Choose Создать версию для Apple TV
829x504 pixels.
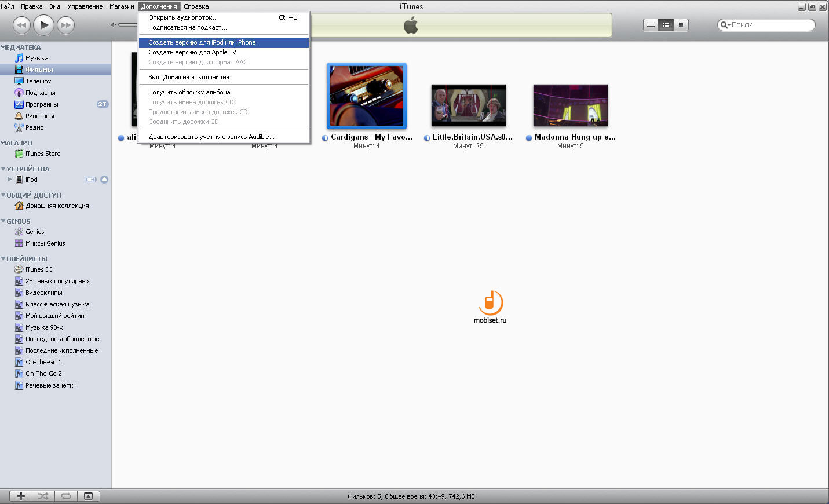[224, 52]
